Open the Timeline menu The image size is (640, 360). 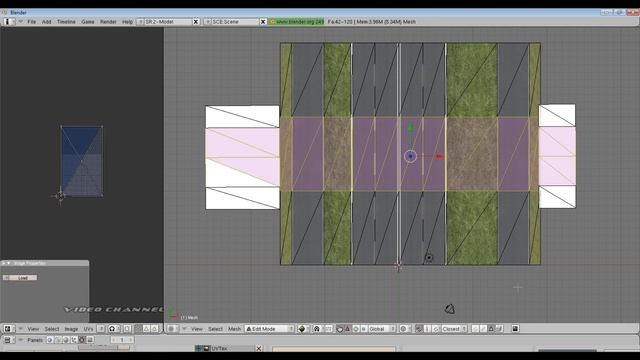pos(66,22)
